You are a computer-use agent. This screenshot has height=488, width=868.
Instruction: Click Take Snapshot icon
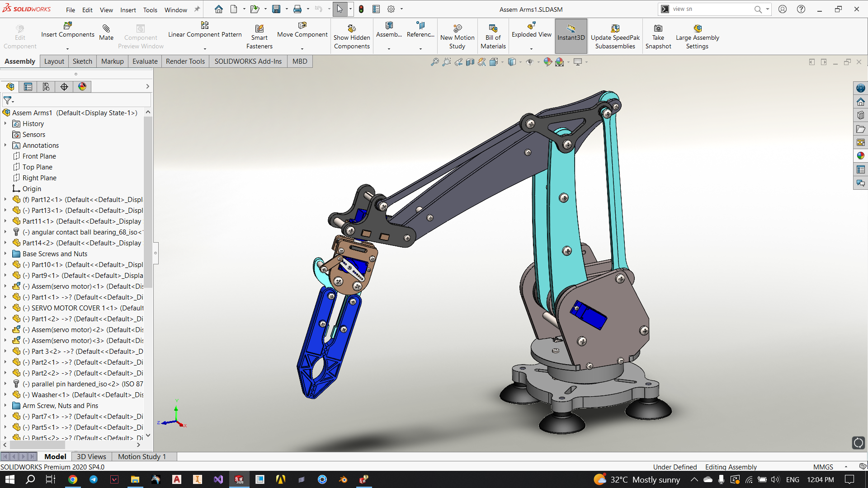click(658, 29)
